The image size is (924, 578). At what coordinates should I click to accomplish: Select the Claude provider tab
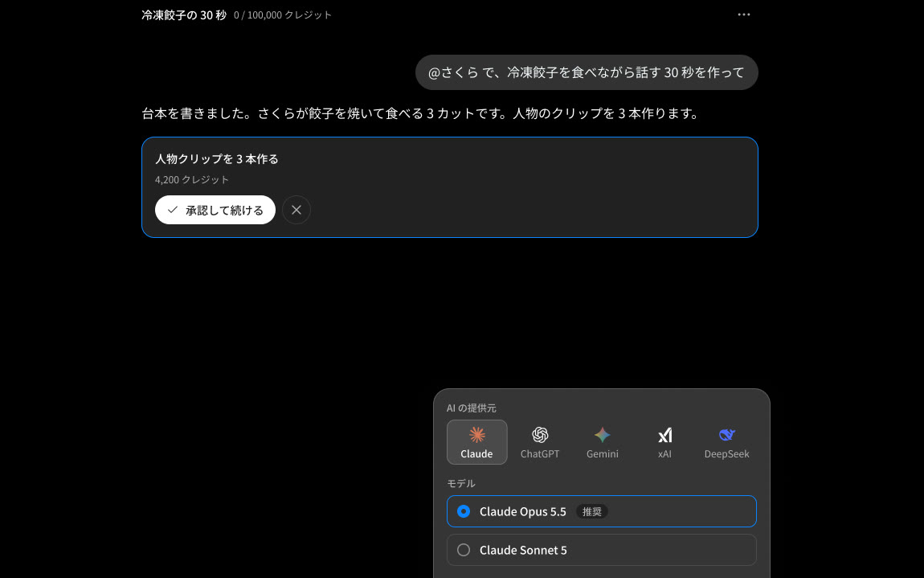(476, 442)
